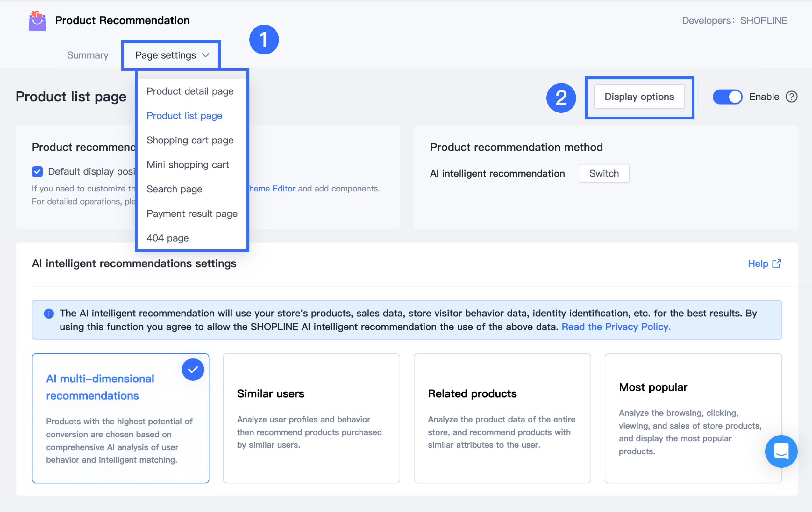The width and height of the screenshot is (812, 512).
Task: Toggle the Enable switch off
Action: [727, 97]
